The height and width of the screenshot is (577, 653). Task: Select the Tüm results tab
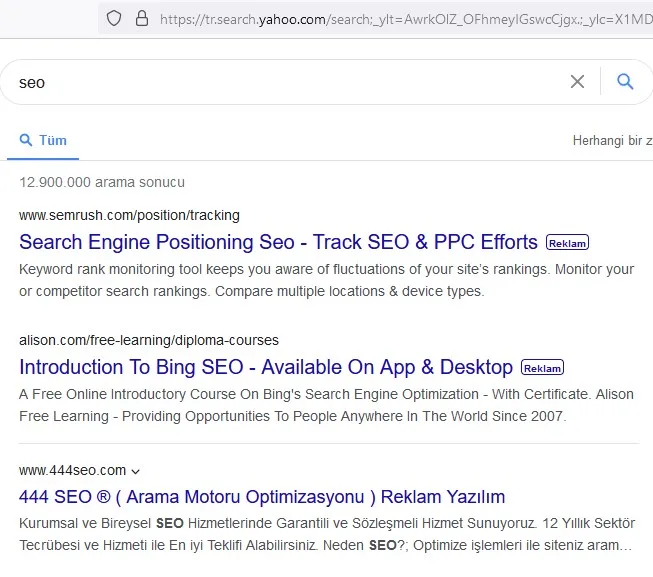[x=43, y=141]
